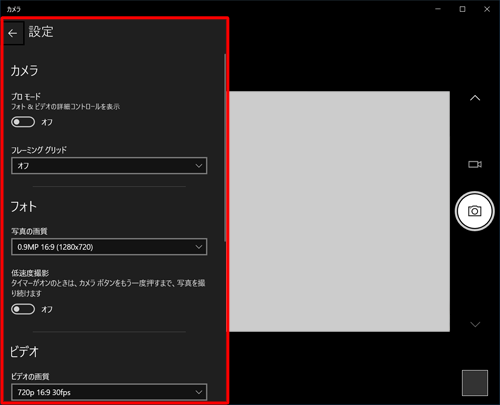
Task: Open the ビデオの画質 dropdown
Action: click(x=109, y=392)
